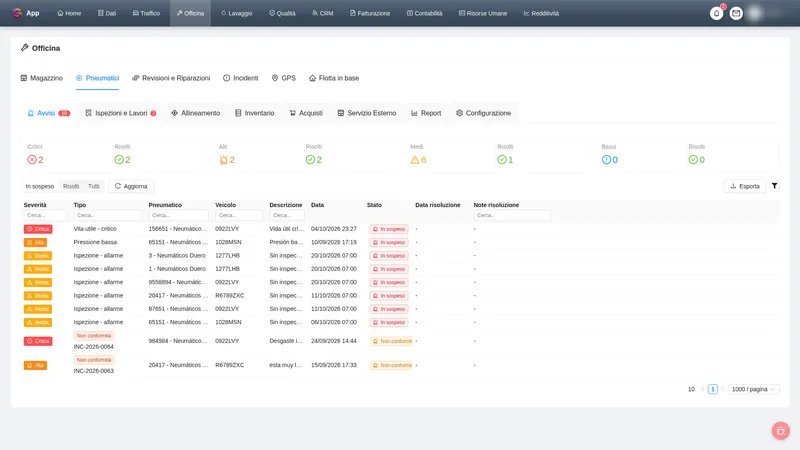Open the Risorse Umane menu

pyautogui.click(x=483, y=13)
